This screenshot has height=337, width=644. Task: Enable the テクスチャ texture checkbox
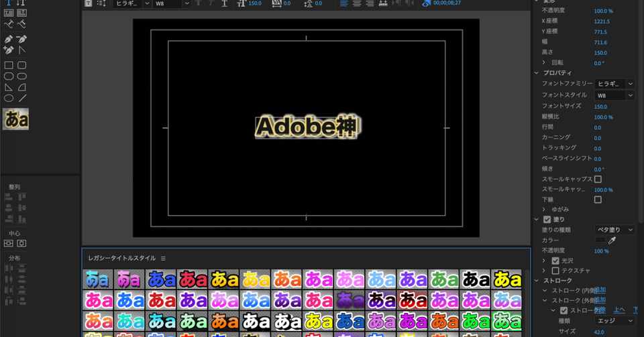click(555, 271)
